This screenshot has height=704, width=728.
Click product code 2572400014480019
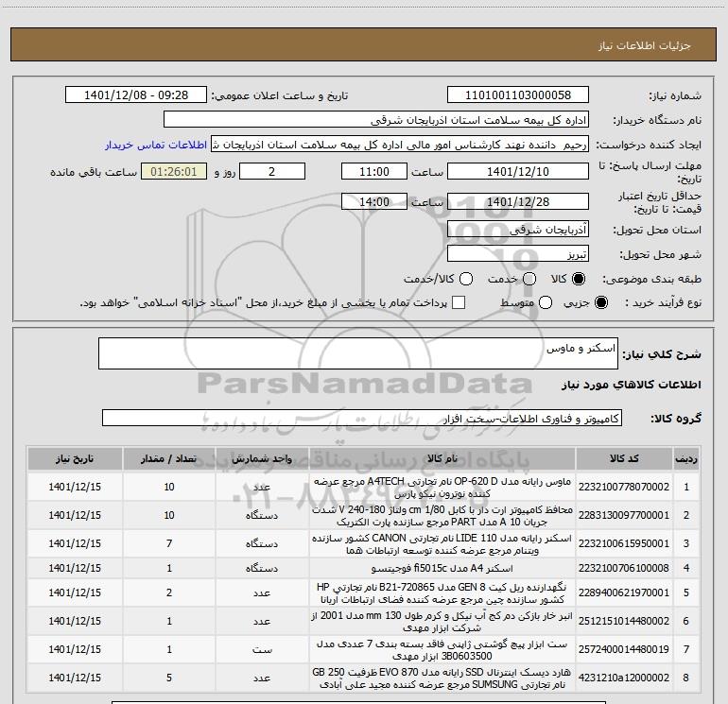click(x=624, y=649)
